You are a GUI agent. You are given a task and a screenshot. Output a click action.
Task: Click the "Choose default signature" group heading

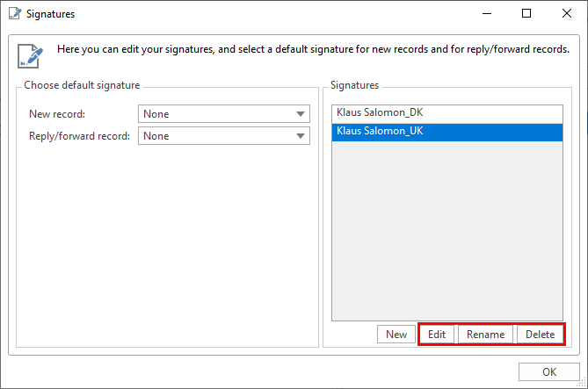click(82, 85)
